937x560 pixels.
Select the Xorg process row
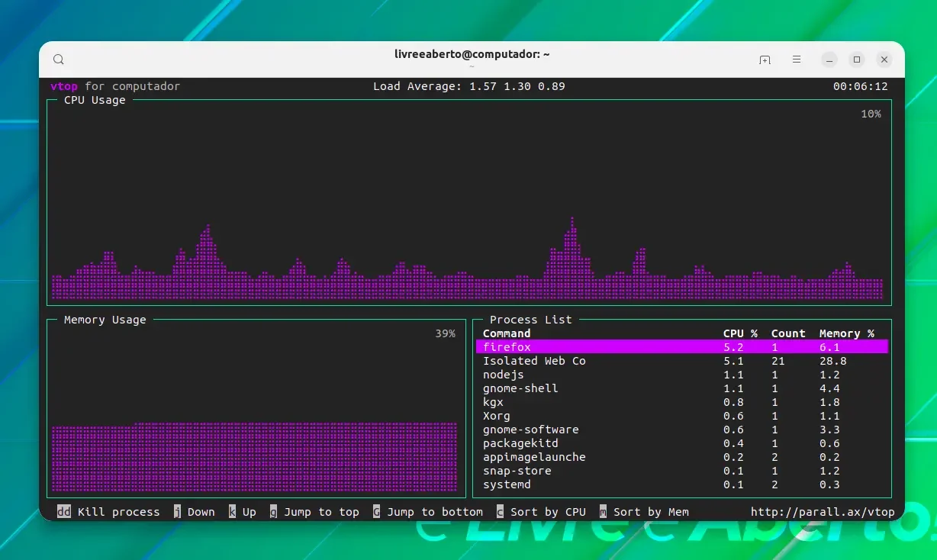click(x=682, y=416)
